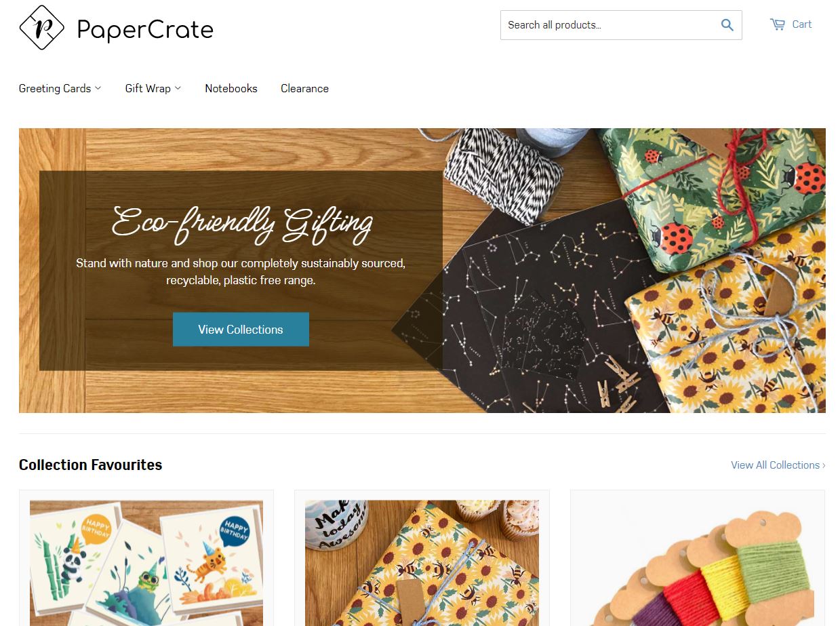This screenshot has width=840, height=626.
Task: Click the PaperCrate diamond logo icon
Action: [41, 27]
